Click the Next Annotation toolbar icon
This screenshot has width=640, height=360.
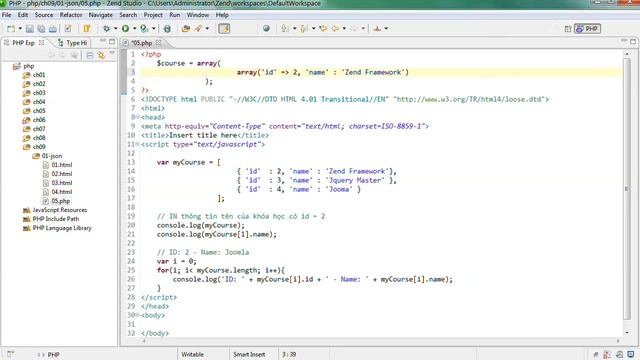(x=284, y=29)
